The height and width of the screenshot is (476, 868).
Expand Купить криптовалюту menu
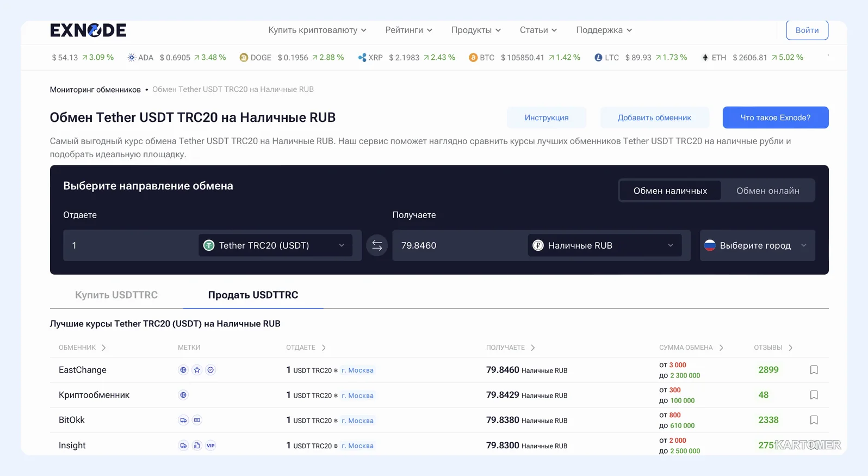tap(317, 30)
